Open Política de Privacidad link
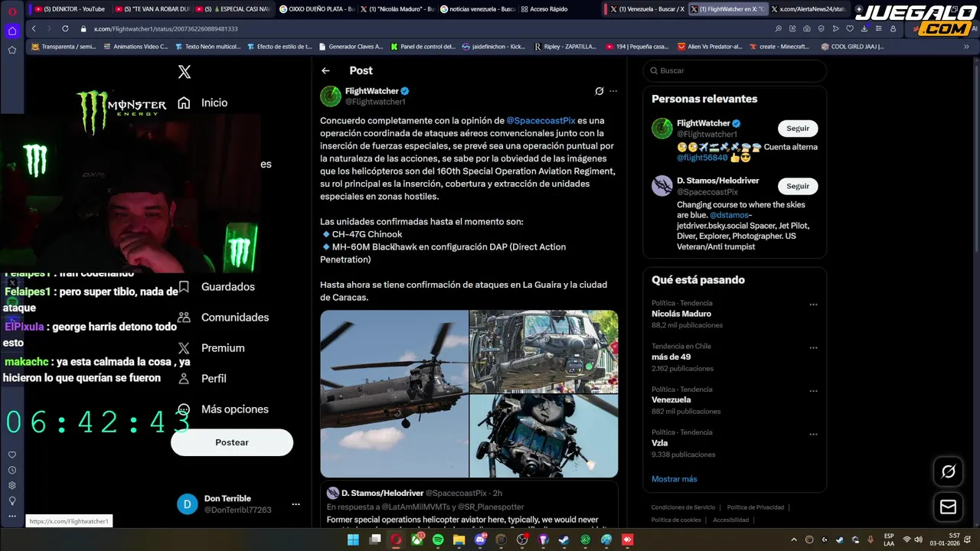The width and height of the screenshot is (980, 551). point(755,507)
